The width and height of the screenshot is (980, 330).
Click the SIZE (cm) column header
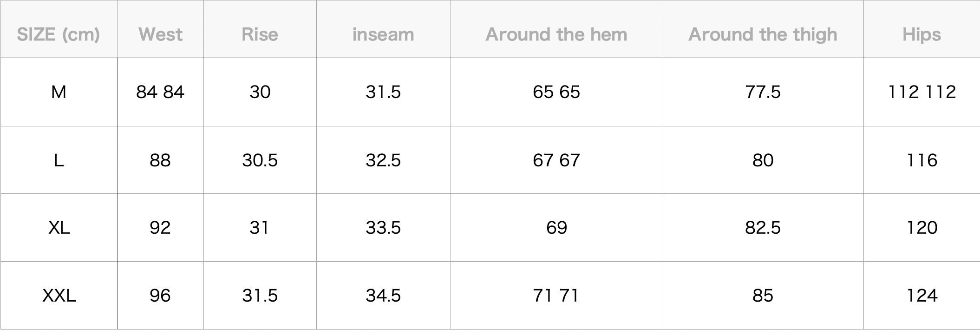(59, 34)
